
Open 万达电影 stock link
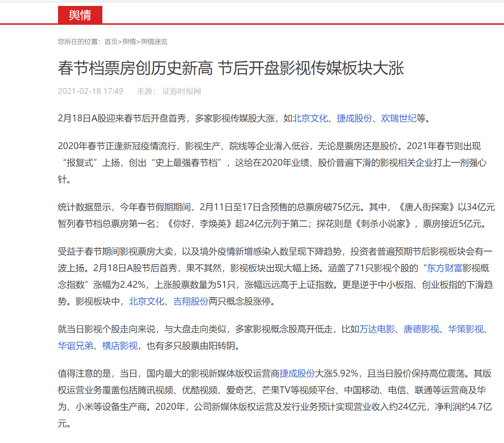point(377,329)
